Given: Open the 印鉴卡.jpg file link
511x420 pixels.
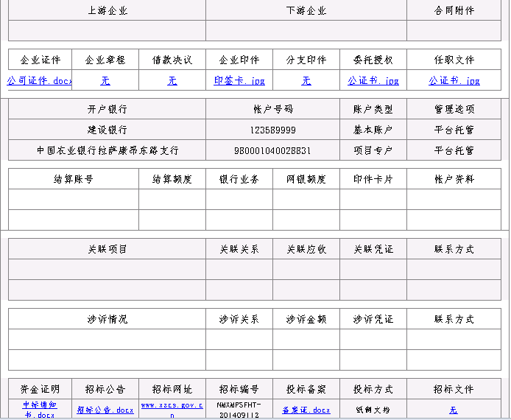Looking at the screenshot, I should click(239, 81).
